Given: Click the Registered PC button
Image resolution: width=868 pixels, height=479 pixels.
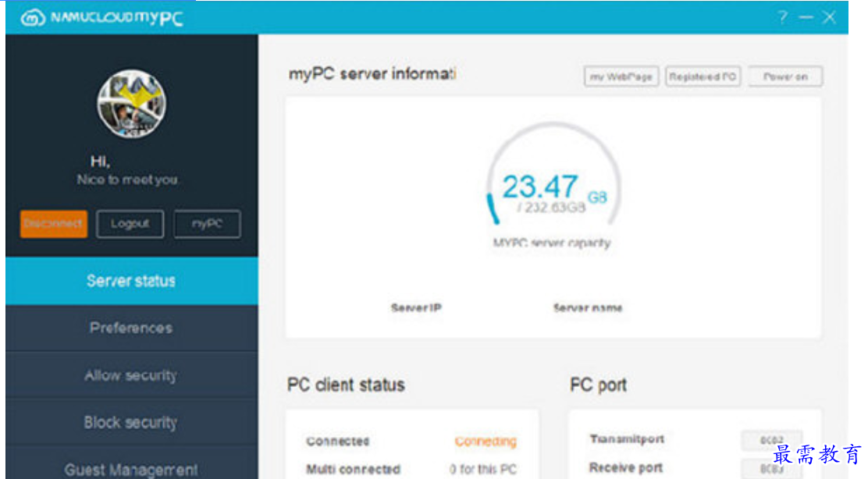Looking at the screenshot, I should coord(703,77).
